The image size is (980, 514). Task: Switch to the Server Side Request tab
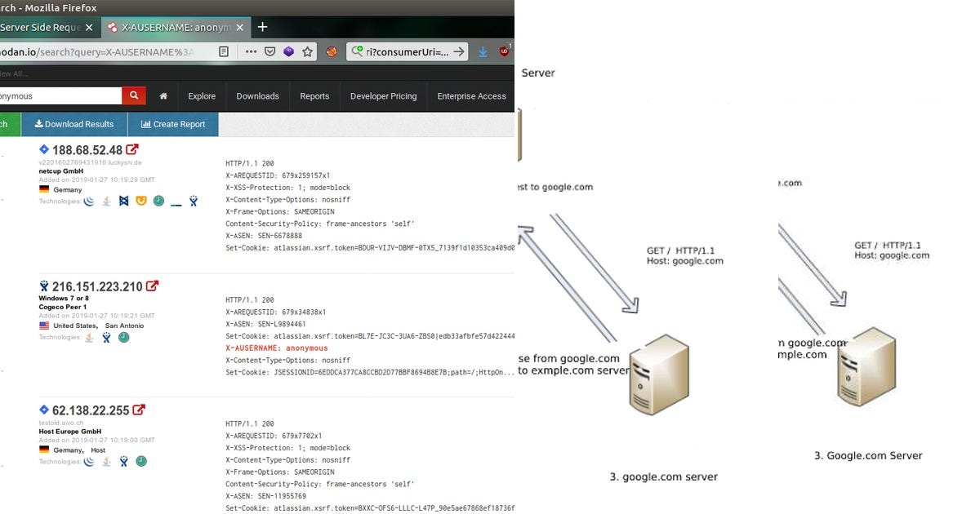click(x=45, y=26)
